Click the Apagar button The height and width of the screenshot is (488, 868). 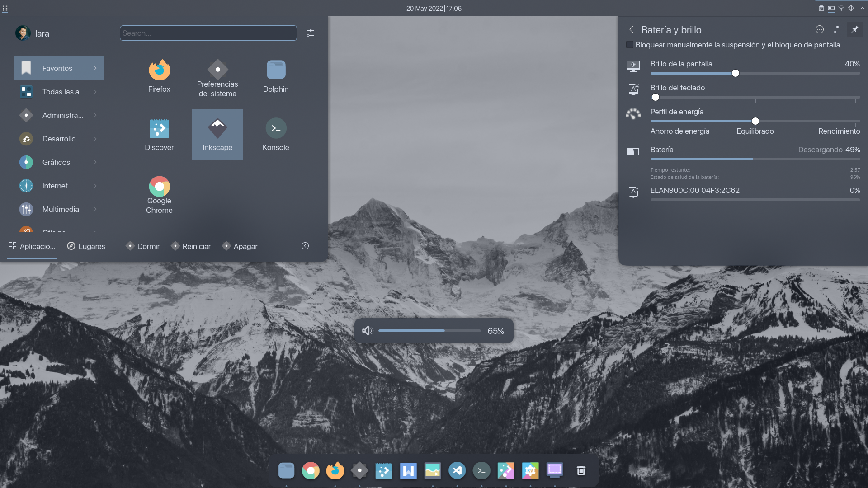(240, 246)
